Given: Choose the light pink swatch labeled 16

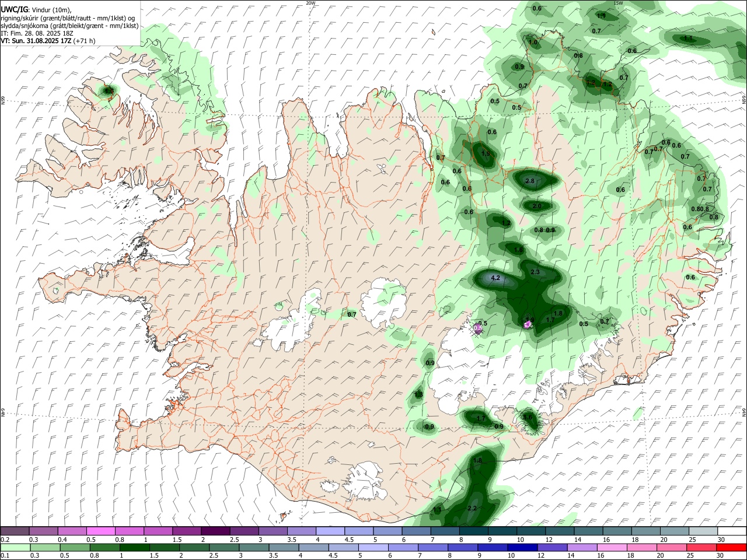Looking at the screenshot, I should (611, 548).
